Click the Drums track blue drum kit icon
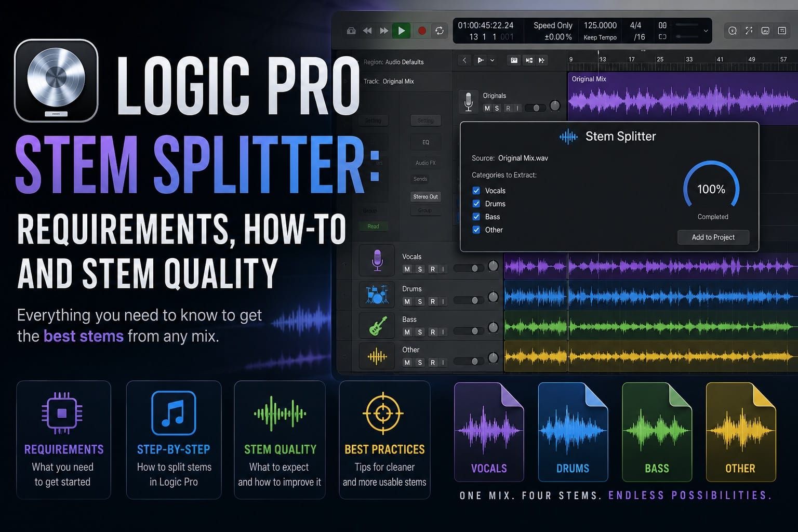798x532 pixels. (x=377, y=295)
